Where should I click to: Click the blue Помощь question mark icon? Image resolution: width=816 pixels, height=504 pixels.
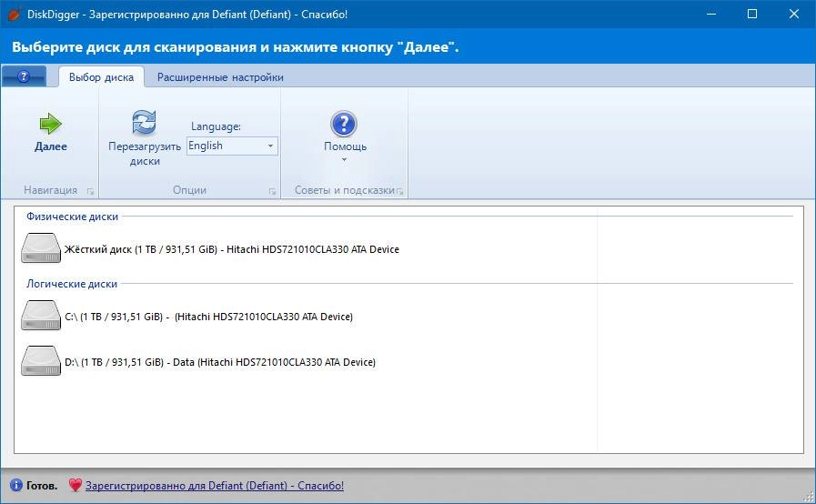point(344,124)
